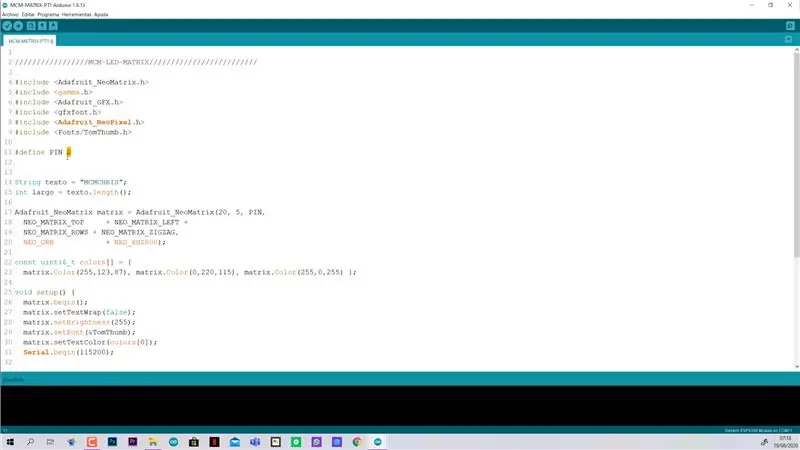Screen dimensions: 800x450
Task: Click the black console output area
Action: click(x=400, y=406)
